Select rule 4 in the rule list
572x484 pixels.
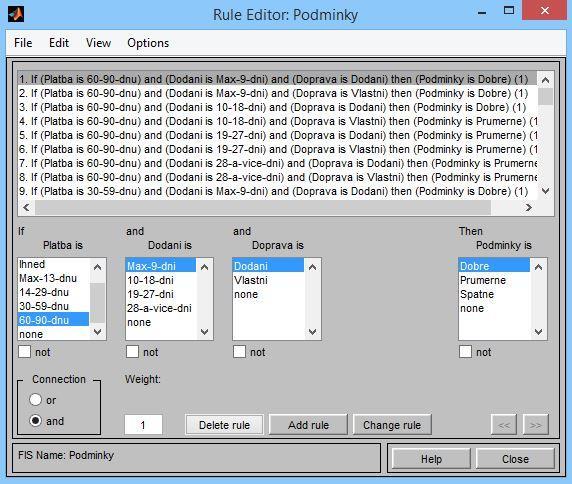tap(278, 121)
